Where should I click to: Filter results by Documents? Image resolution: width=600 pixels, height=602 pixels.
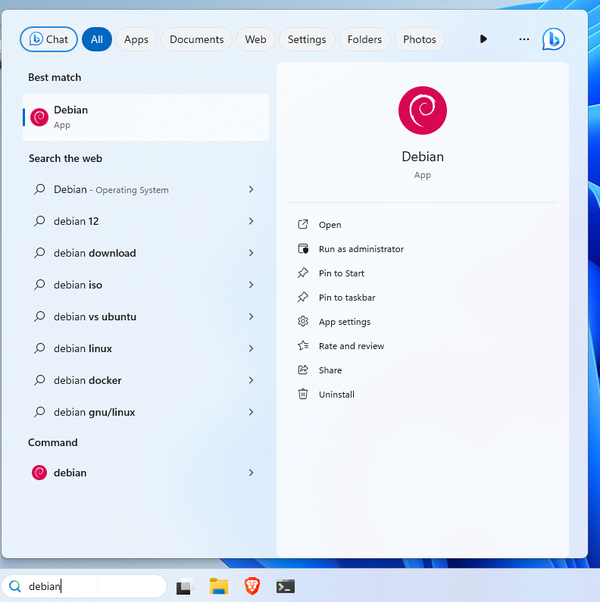(197, 39)
